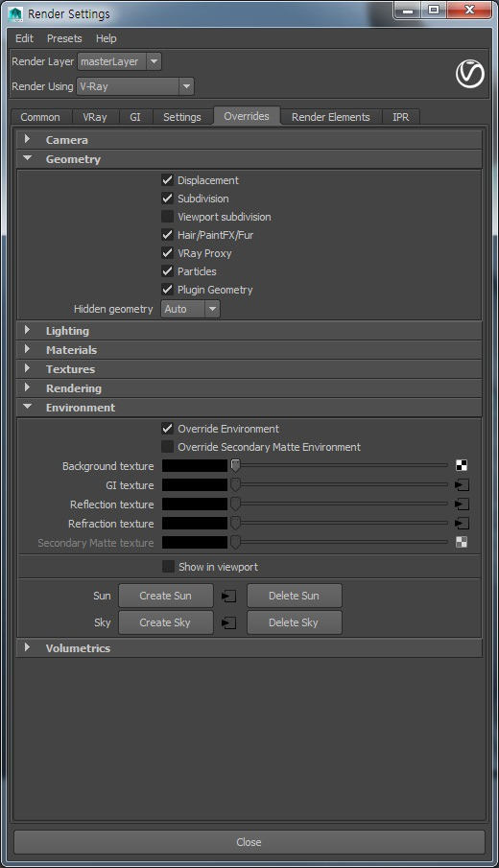Switch to the IPR tab
Image resolution: width=499 pixels, height=868 pixels.
click(401, 117)
